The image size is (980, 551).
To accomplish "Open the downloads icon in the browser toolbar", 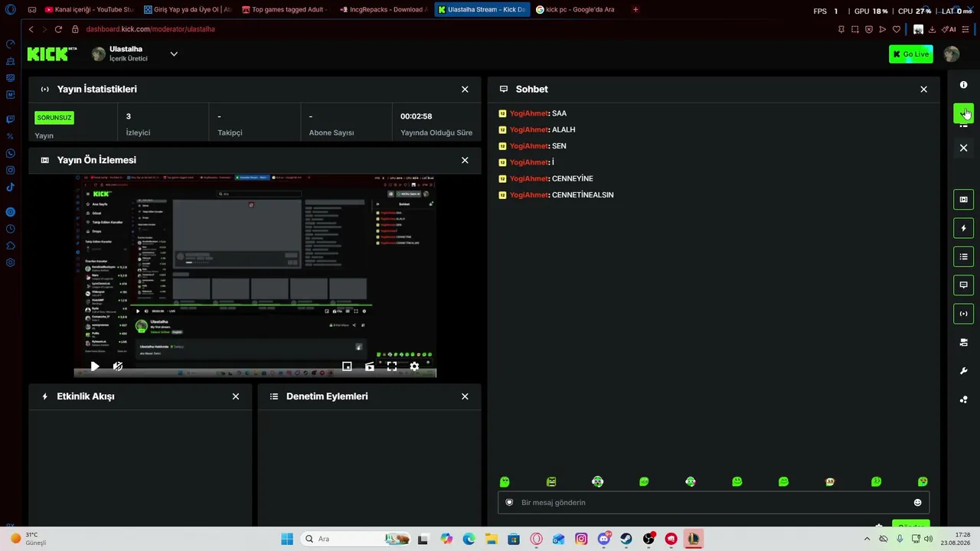I will 932,29.
